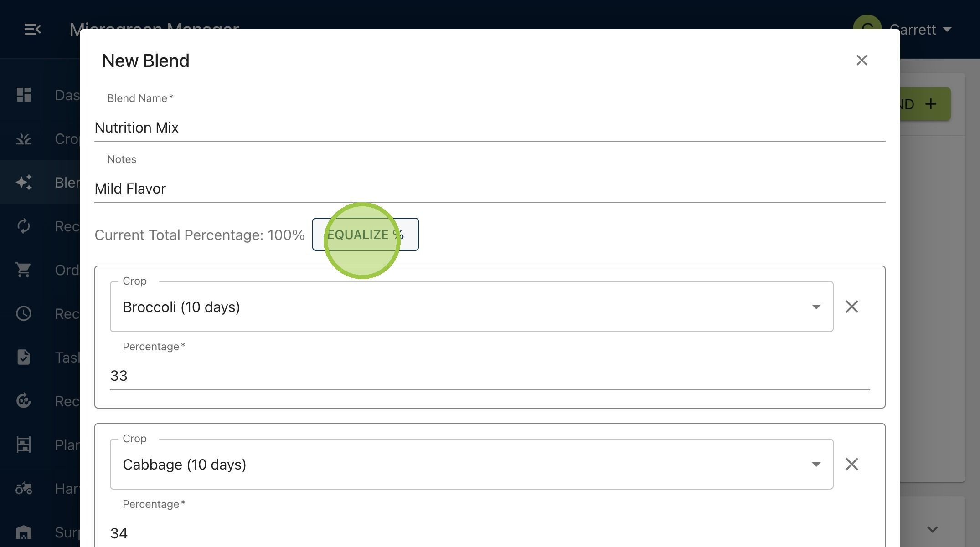The image size is (980, 547).
Task: Select the Tasks checklist icon
Action: coord(24,357)
